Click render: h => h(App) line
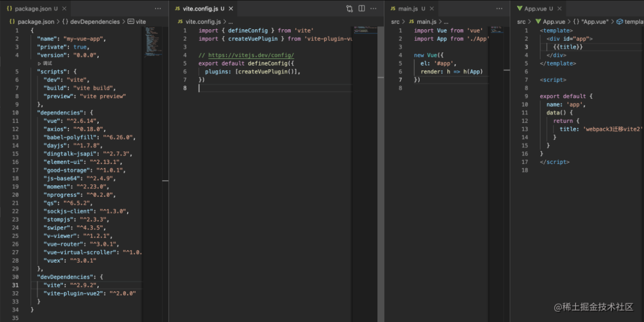Screen dimensions: 644x322 click(451, 71)
